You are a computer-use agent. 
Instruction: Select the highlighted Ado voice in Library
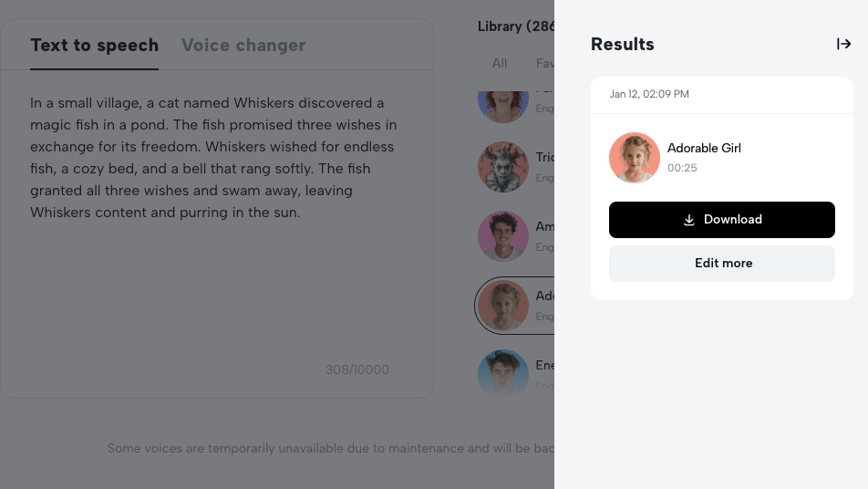504,306
